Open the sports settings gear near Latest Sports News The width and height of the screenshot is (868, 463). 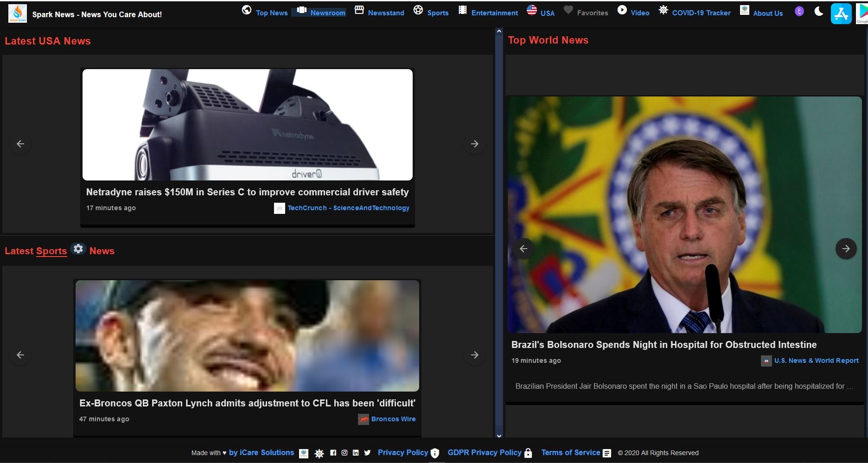point(78,249)
